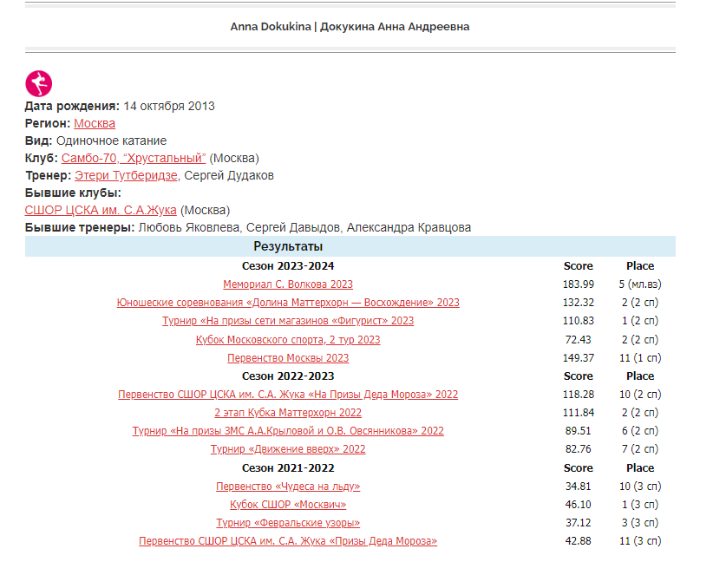Open «На Призы Деда Мороза» 2022 championship
The width and height of the screenshot is (713, 588).
288,395
